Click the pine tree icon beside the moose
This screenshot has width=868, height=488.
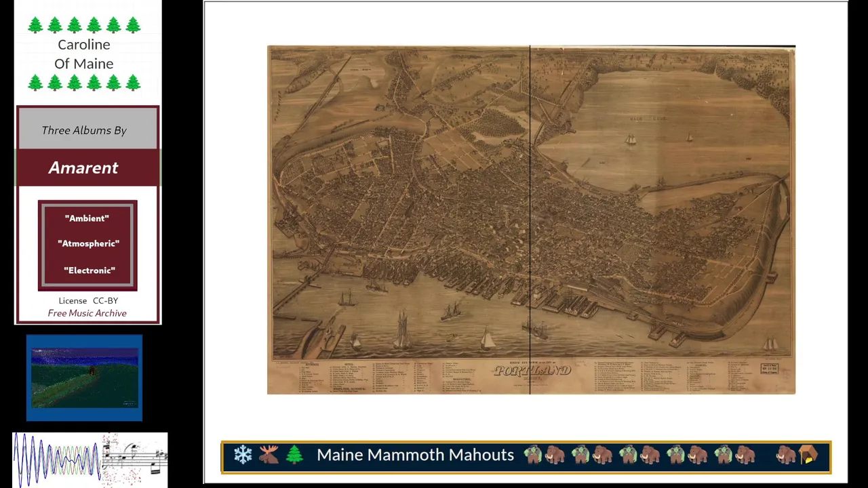click(x=294, y=455)
